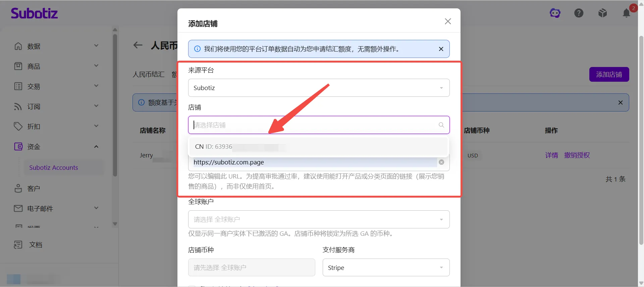Open the notifications bell icon
This screenshot has width=644, height=287.
click(627, 13)
